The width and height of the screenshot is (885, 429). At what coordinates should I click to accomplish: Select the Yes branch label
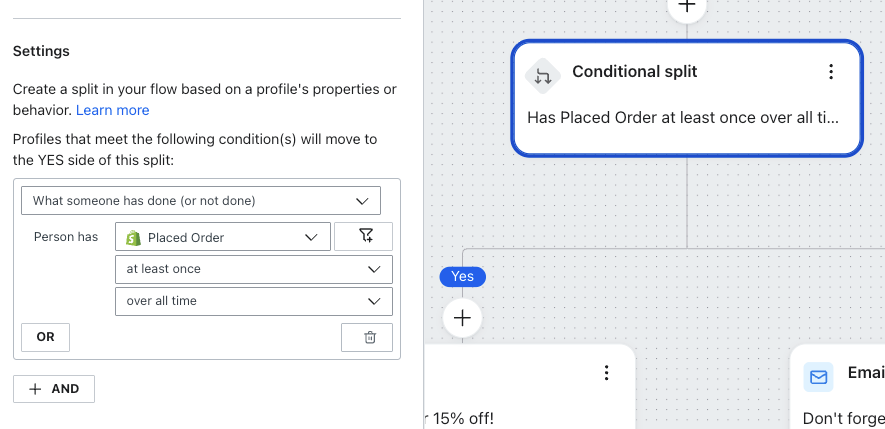pyautogui.click(x=462, y=276)
